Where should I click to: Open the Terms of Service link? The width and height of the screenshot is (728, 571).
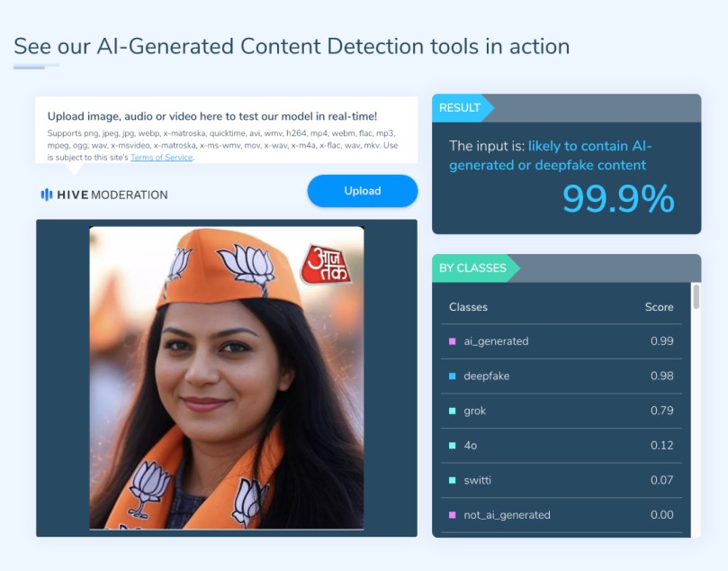click(x=162, y=158)
